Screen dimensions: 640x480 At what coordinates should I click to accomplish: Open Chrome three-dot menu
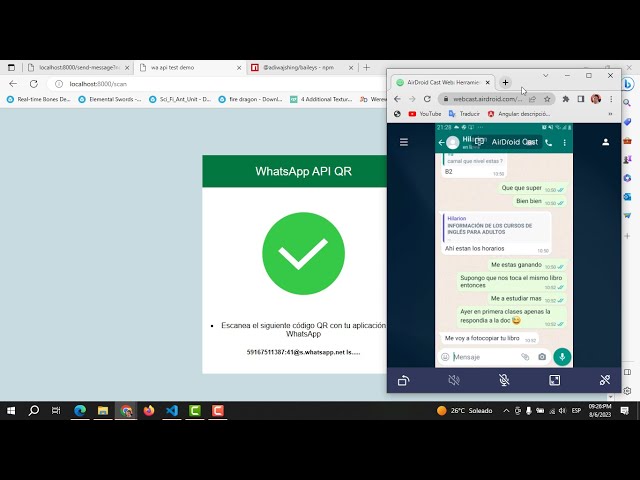click(611, 99)
